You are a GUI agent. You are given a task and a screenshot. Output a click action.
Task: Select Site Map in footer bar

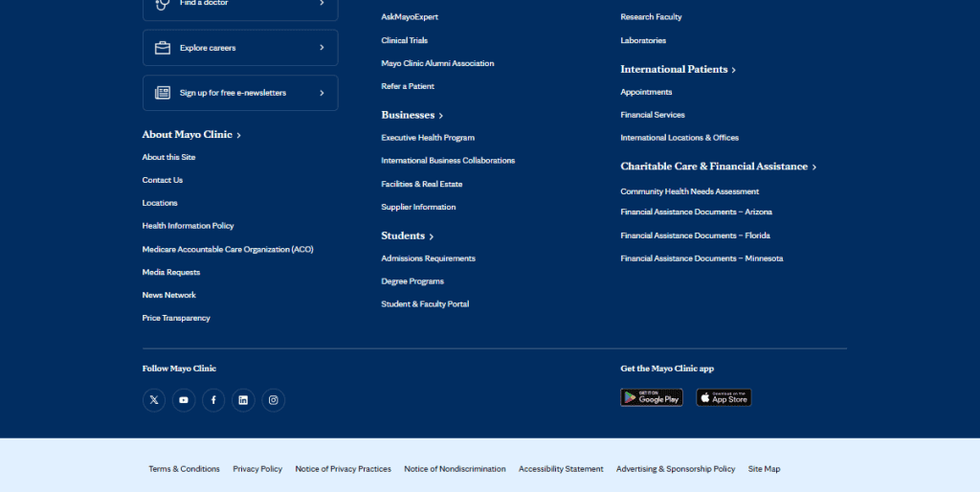point(764,469)
